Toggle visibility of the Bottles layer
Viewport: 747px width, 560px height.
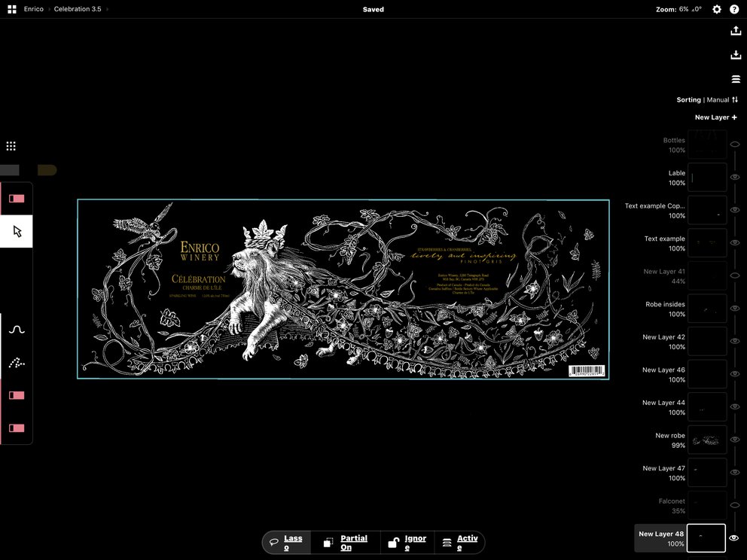point(735,143)
